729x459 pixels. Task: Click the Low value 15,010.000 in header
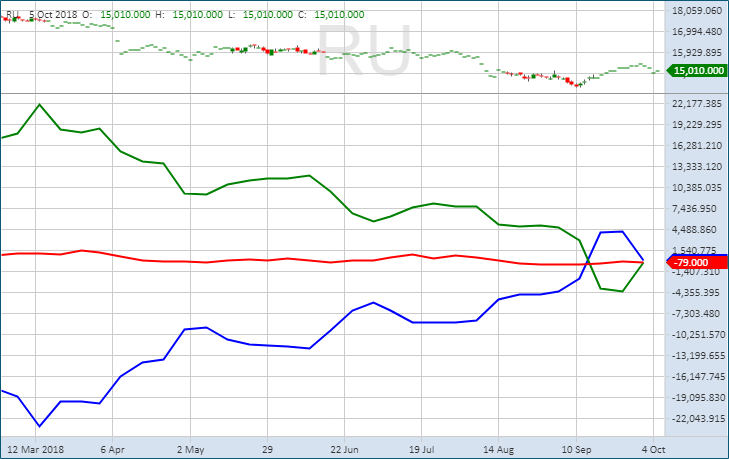pos(268,14)
